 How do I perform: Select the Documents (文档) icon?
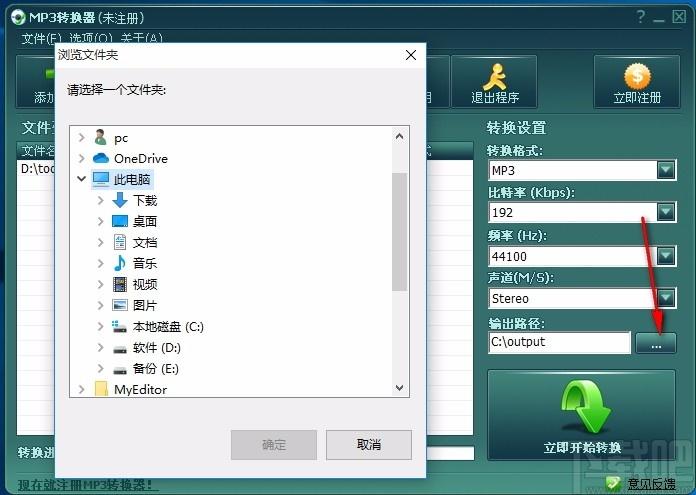(120, 242)
